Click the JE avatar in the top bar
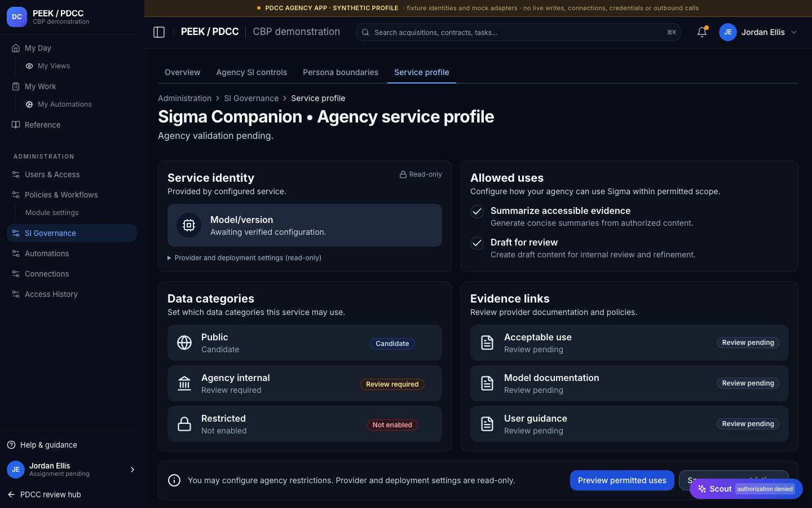 pos(728,32)
